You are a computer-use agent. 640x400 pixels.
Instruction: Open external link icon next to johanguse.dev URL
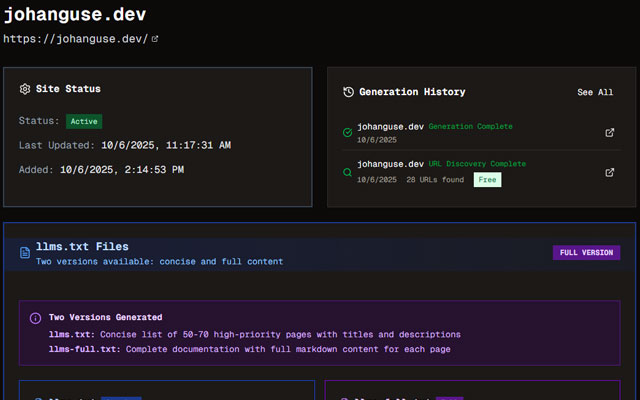pos(155,39)
